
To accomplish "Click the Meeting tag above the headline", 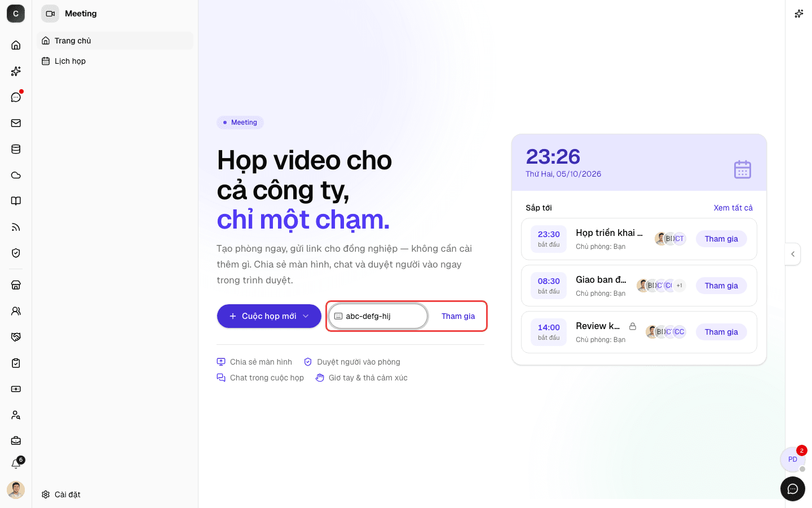I will tap(240, 122).
